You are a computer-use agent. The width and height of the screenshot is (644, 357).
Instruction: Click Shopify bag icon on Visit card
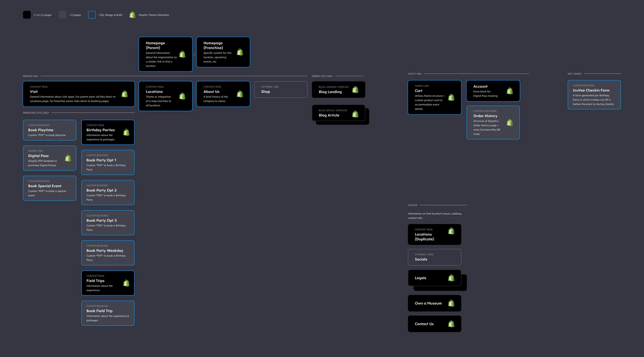tap(125, 94)
